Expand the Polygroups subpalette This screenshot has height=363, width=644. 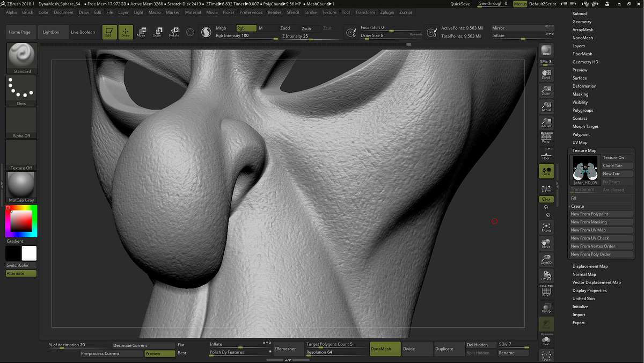(x=583, y=111)
